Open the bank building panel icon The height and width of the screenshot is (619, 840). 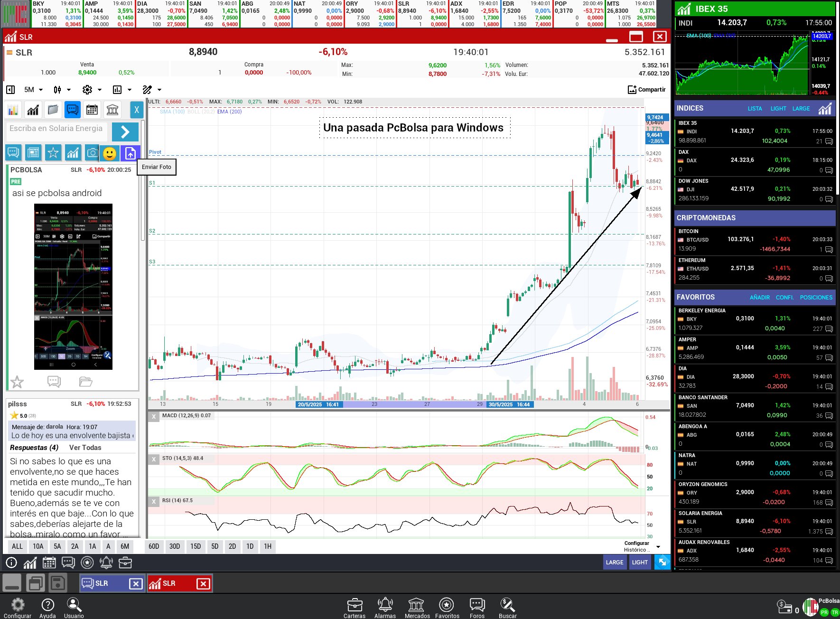(112, 110)
